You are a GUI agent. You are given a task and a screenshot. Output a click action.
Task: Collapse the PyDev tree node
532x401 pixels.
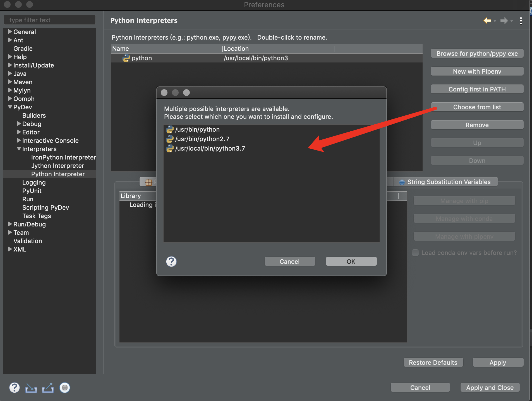pos(10,107)
